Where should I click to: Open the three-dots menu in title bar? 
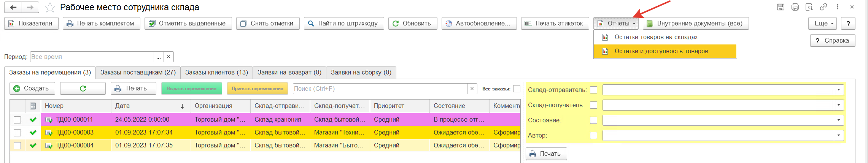coord(838,7)
